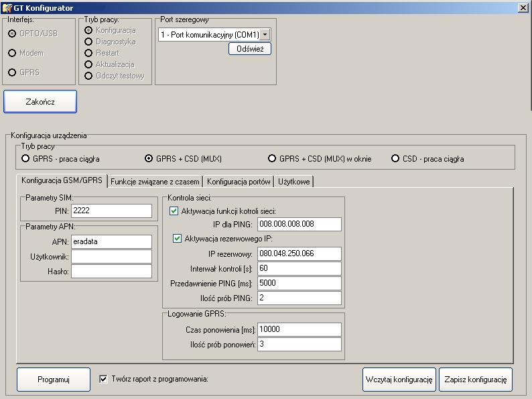
Task: Select the GPRS interface radio button
Action: (12, 72)
